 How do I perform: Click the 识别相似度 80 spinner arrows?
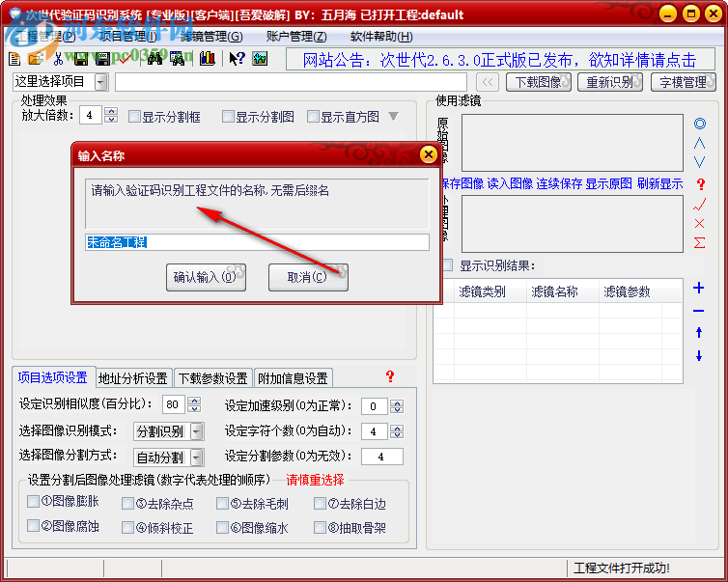point(194,404)
